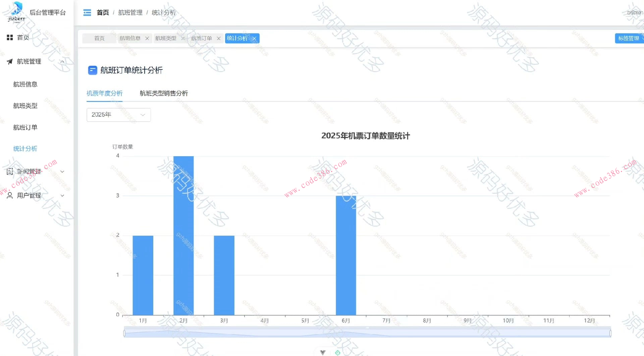Click the 首页 grid icon in sidebar
644x356 pixels.
pyautogui.click(x=10, y=38)
